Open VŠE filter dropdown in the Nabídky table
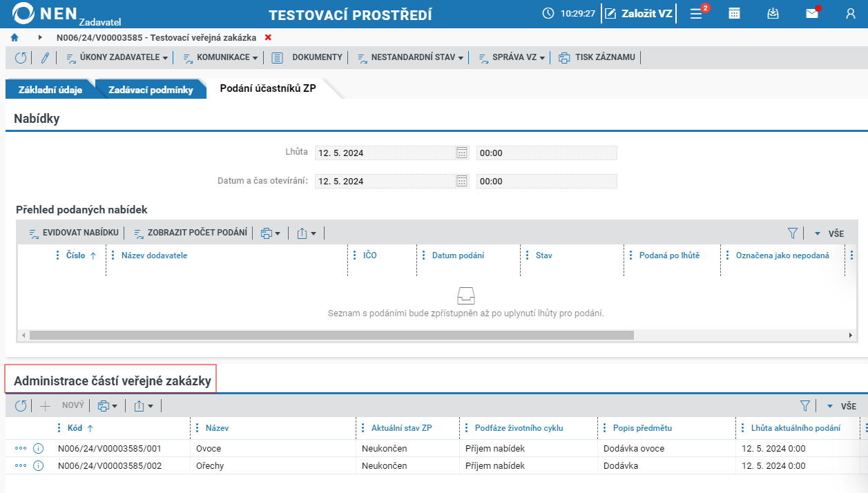Screen dimensions: 868x493 point(829,234)
